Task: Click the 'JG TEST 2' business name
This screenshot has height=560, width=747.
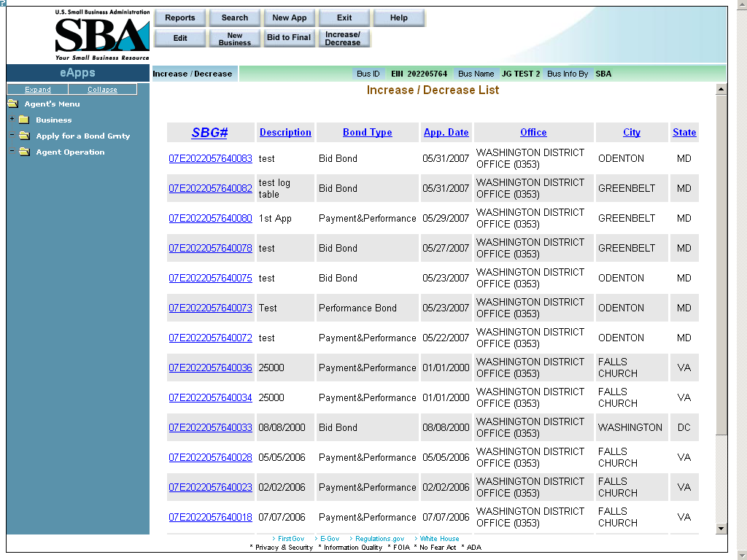Action: (521, 74)
